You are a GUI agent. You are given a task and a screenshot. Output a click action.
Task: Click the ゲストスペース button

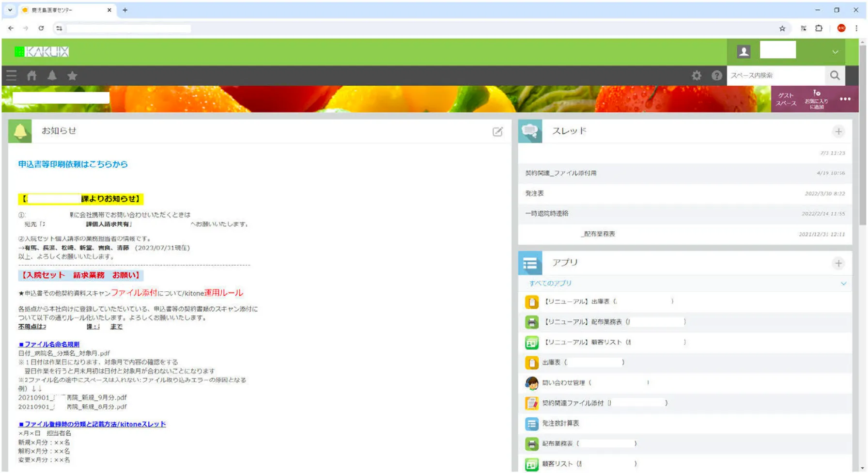pyautogui.click(x=786, y=99)
